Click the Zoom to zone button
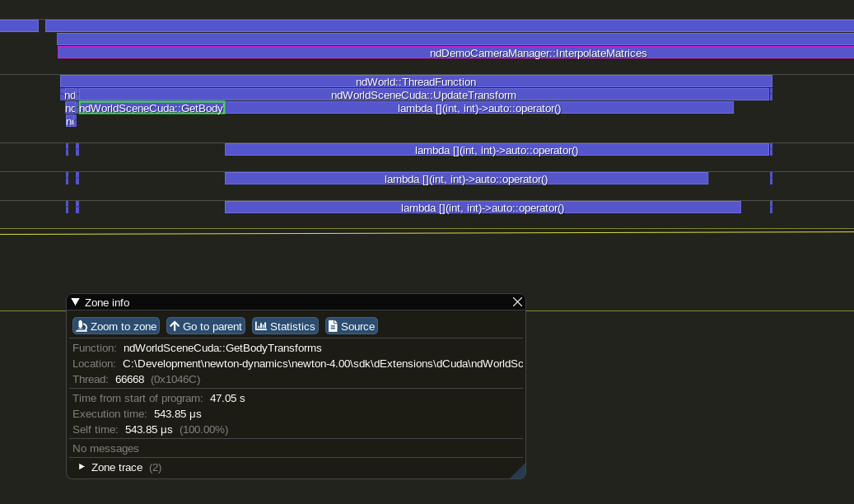The width and height of the screenshot is (854, 504). (115, 326)
